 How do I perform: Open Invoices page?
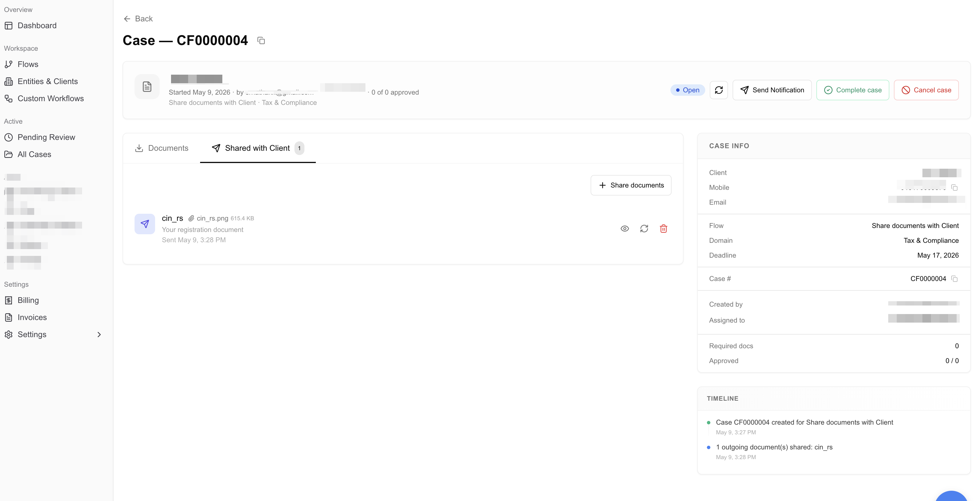point(32,318)
